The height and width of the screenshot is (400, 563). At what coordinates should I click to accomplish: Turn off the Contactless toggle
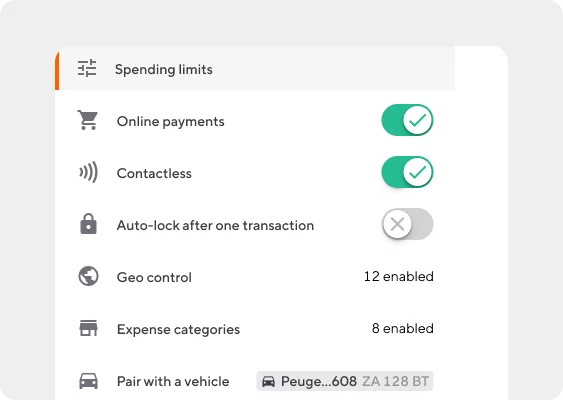407,172
